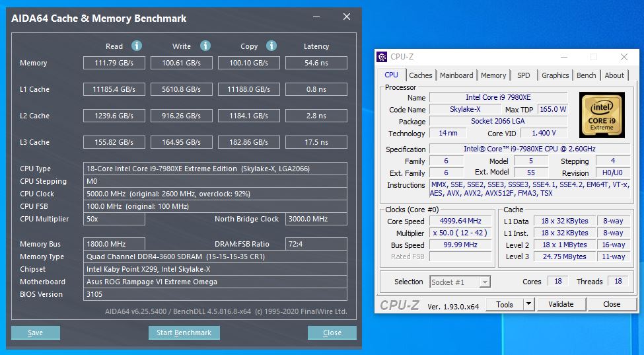Click the CPU Clock 5000.0 MHz field
Screen dimensions: 644x355
(x=215, y=194)
